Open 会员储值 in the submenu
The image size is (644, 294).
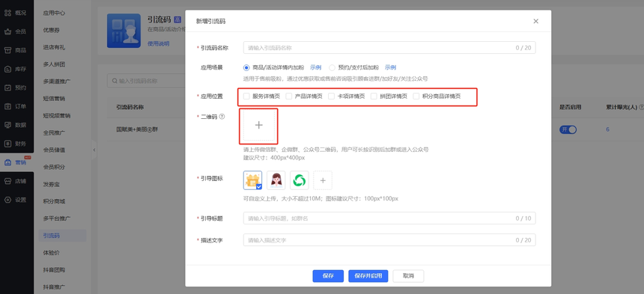pyautogui.click(x=54, y=150)
